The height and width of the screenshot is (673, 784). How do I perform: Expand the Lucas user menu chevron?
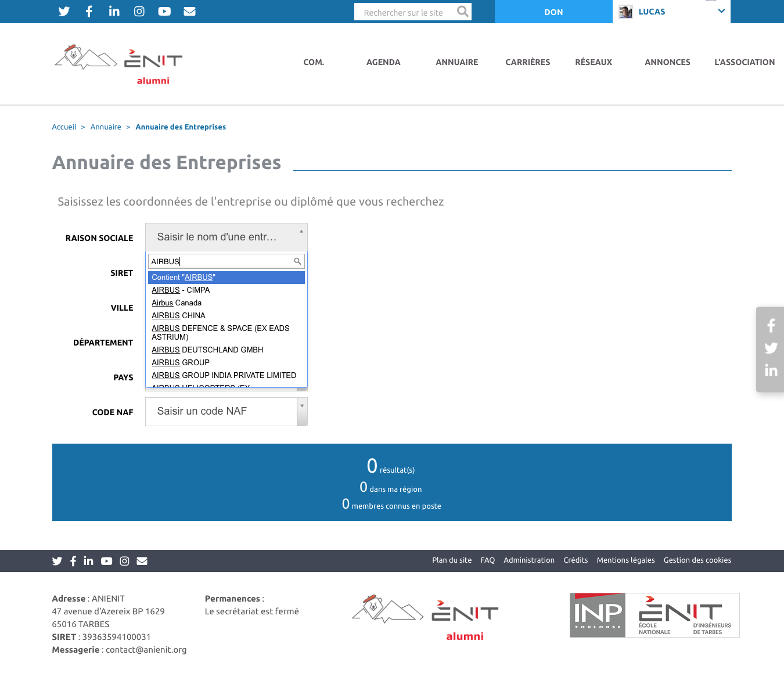721,11
